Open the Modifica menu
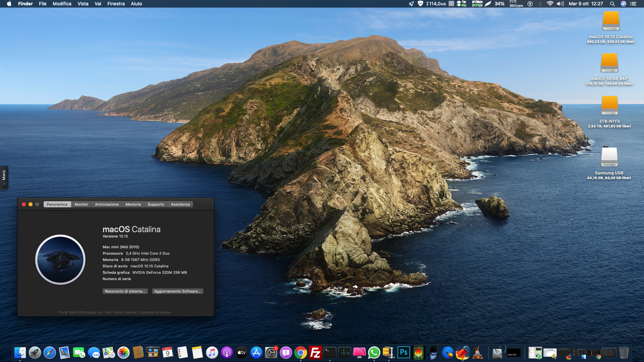Viewport: 644px width, 362px height. (62, 4)
